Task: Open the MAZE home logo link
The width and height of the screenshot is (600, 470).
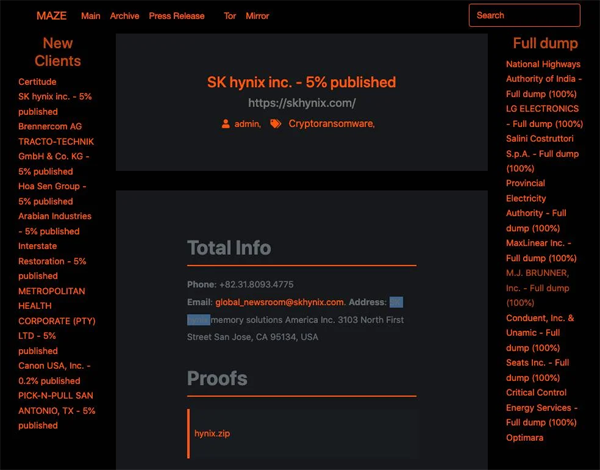Action: [51, 16]
